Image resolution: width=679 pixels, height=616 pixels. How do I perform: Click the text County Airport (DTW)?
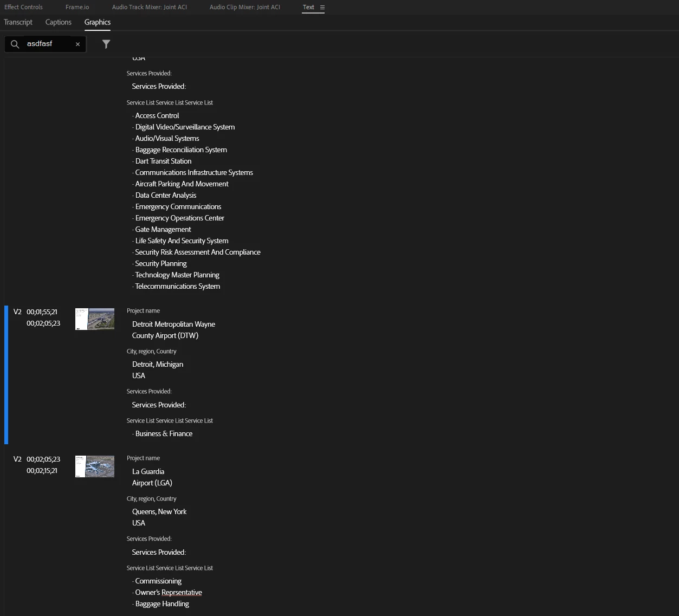(165, 335)
